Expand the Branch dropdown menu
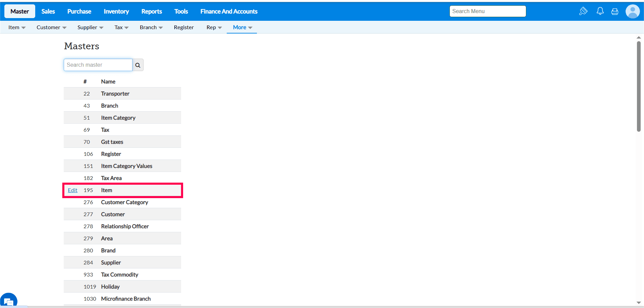This screenshot has height=308, width=644. [x=151, y=27]
